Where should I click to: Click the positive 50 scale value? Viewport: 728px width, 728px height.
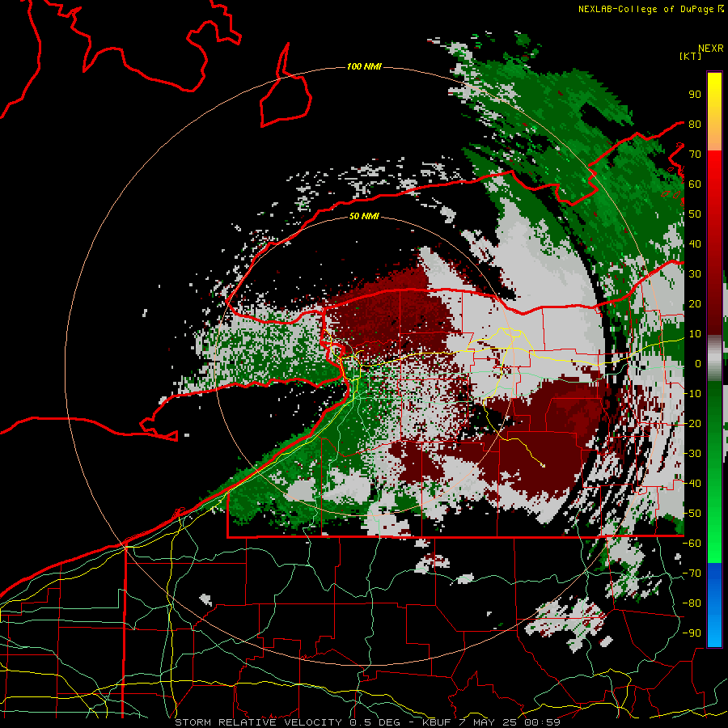[x=695, y=214]
